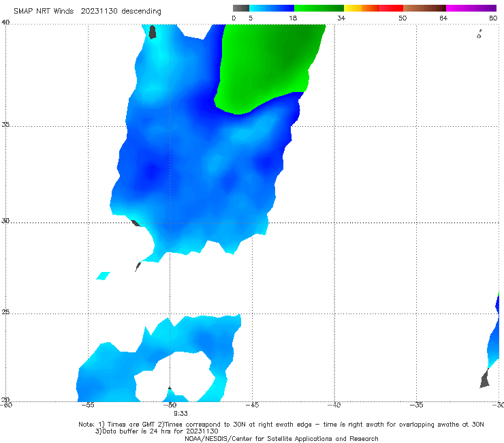Click the dark gray patch at right swath edge
504x443 pixels.
tap(485, 379)
